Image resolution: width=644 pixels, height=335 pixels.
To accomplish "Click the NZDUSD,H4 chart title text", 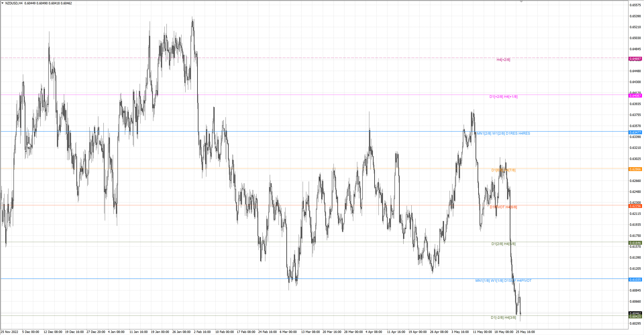I will pos(14,3).
